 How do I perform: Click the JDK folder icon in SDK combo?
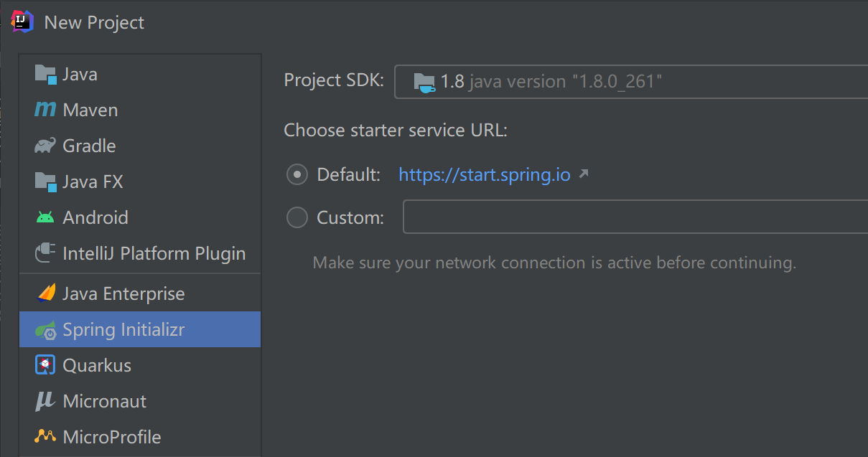[x=424, y=83]
